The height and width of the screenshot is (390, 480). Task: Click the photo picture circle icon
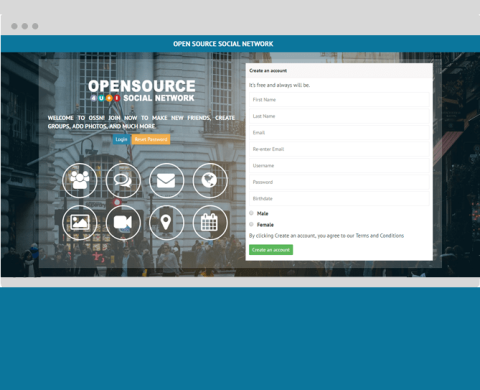pyautogui.click(x=80, y=222)
